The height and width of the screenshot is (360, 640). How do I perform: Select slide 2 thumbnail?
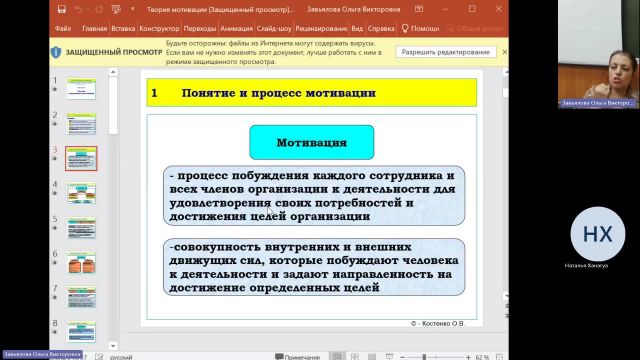81,124
